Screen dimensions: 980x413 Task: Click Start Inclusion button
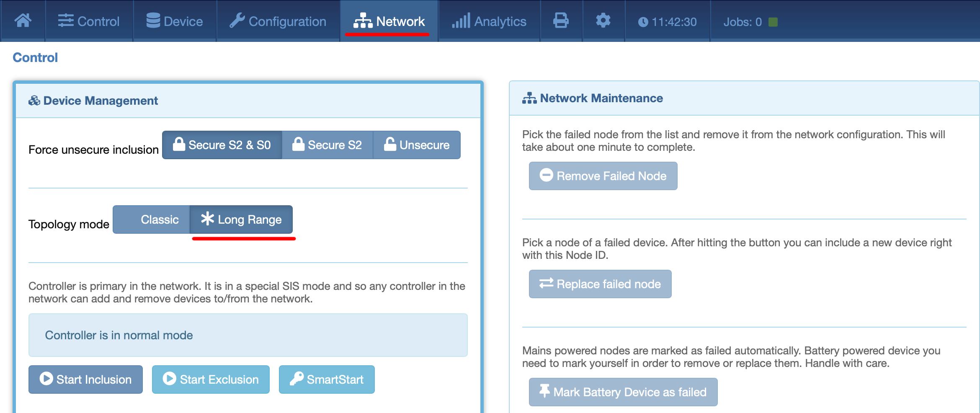[x=85, y=379]
